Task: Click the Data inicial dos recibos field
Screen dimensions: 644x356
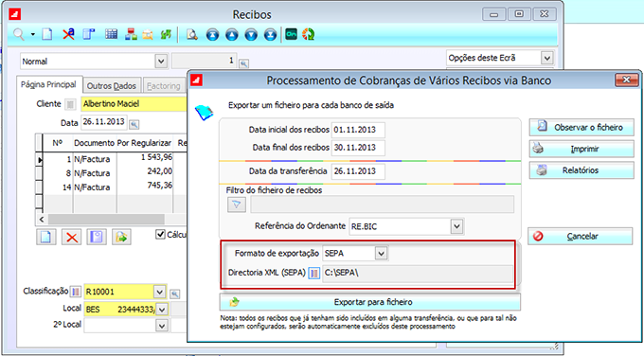Action: (358, 130)
